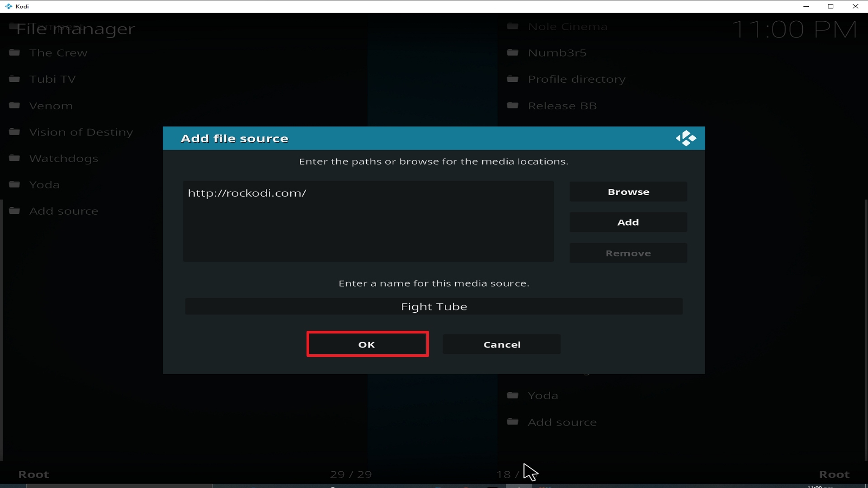Image resolution: width=868 pixels, height=488 pixels.
Task: Open the Watchdogs source folder
Action: (64, 159)
